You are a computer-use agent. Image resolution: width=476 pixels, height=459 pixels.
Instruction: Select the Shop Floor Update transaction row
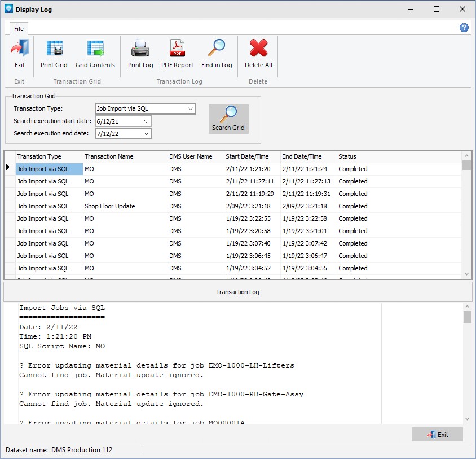click(x=233, y=206)
